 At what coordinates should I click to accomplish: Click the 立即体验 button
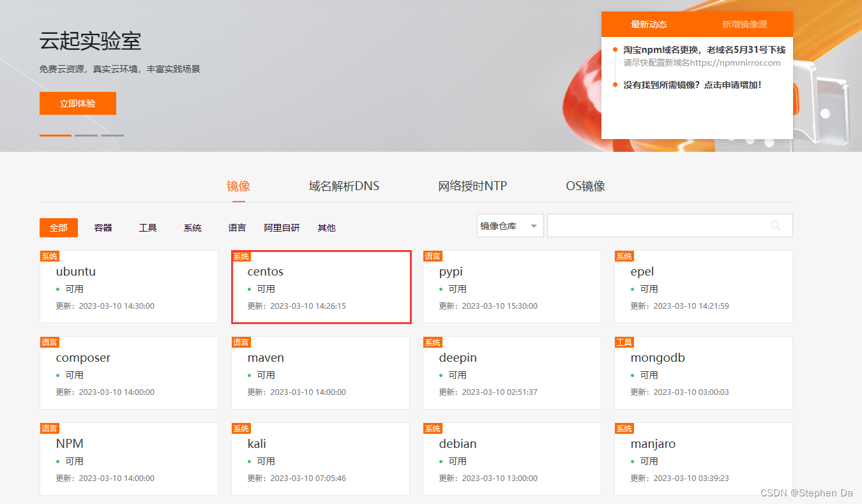pos(78,103)
